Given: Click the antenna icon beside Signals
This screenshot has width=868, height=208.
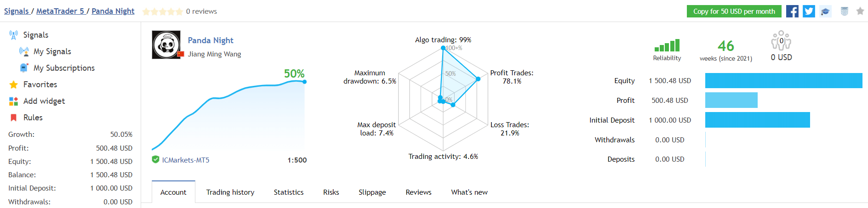Looking at the screenshot, I should tap(13, 35).
